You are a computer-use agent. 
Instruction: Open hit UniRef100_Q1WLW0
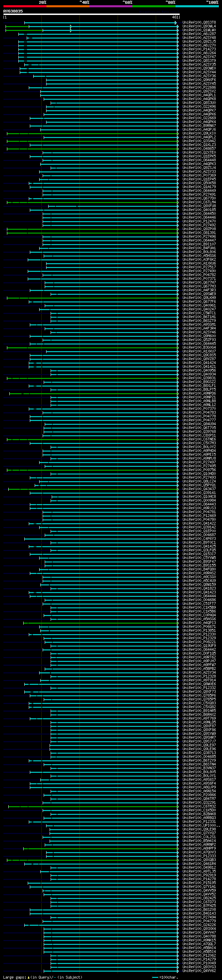point(199,30)
